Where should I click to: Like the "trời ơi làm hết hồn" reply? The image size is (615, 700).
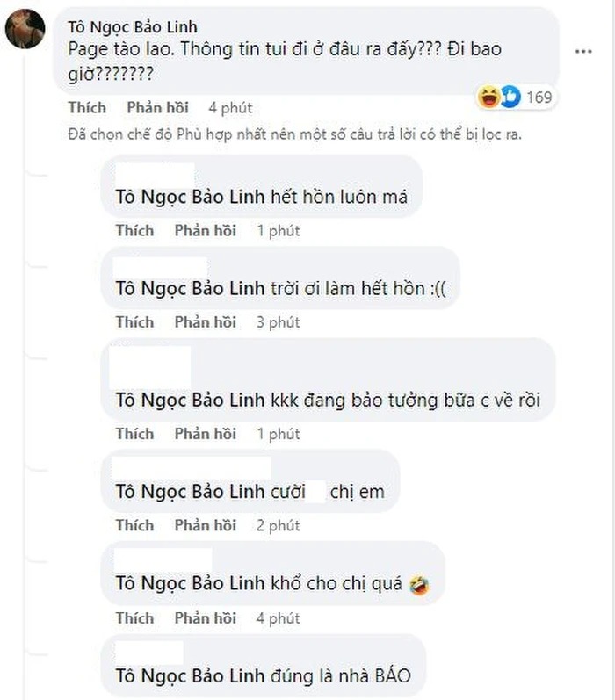coord(134,322)
